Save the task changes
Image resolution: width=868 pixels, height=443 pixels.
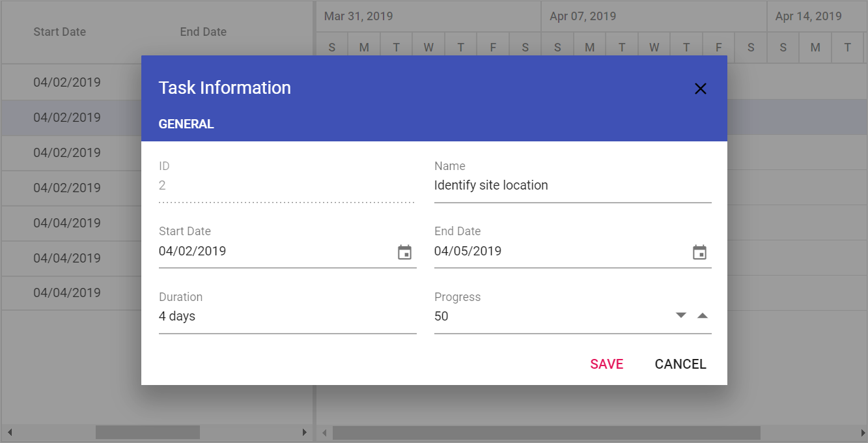[607, 364]
